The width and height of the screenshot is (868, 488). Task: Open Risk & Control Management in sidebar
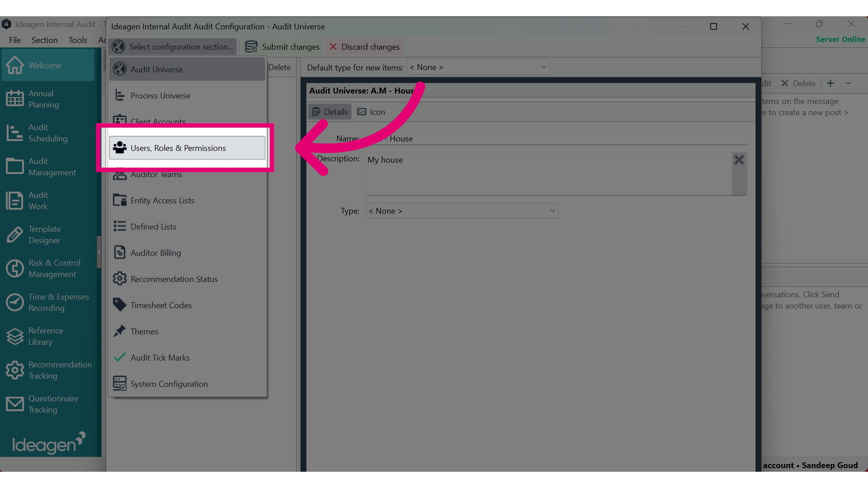pyautogui.click(x=48, y=268)
